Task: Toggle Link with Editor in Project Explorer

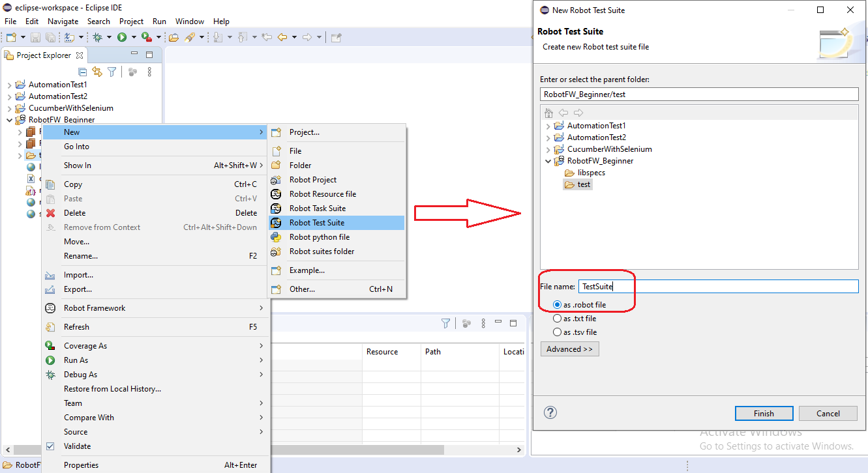Action: tap(97, 72)
